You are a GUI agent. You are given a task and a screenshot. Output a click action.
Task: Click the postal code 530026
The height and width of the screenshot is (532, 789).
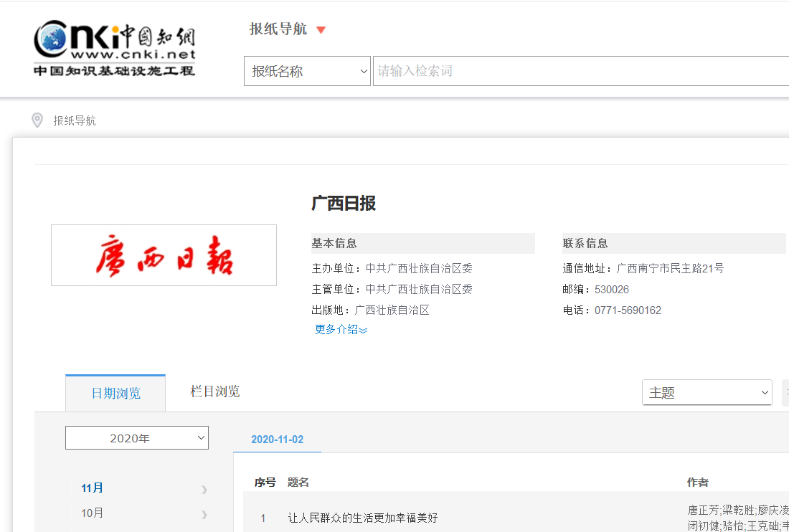point(612,290)
